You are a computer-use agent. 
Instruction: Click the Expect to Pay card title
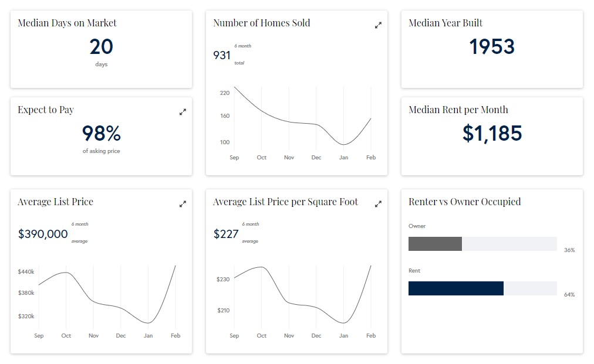pyautogui.click(x=45, y=109)
